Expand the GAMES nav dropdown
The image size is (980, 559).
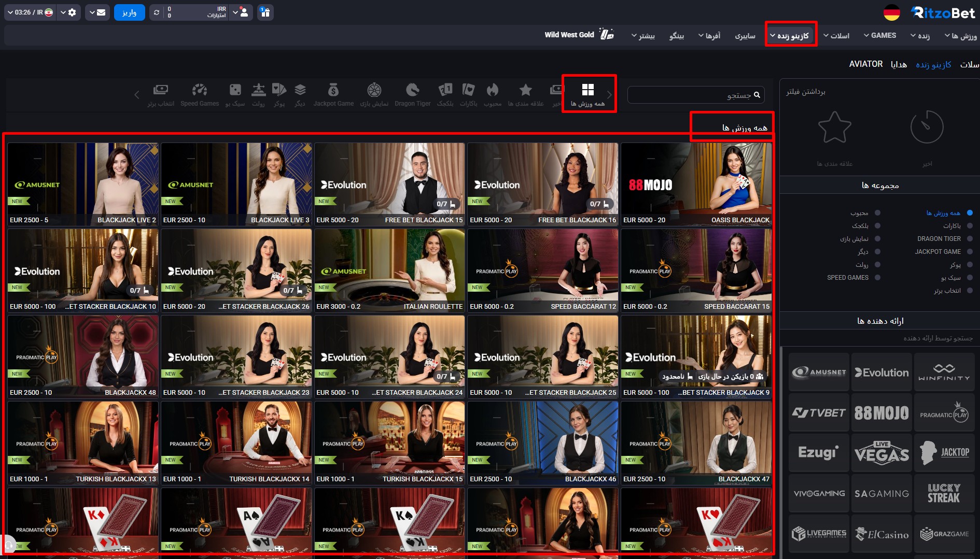coord(880,35)
